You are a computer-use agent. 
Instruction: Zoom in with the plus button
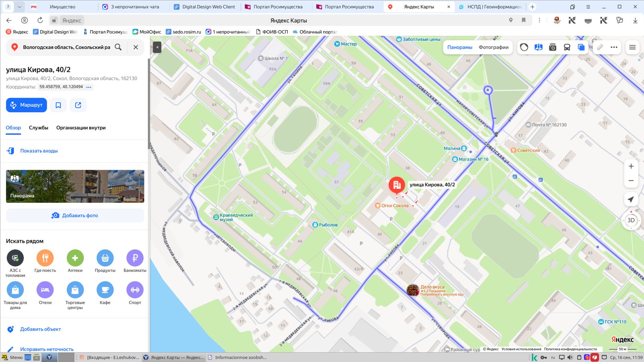tap(631, 166)
